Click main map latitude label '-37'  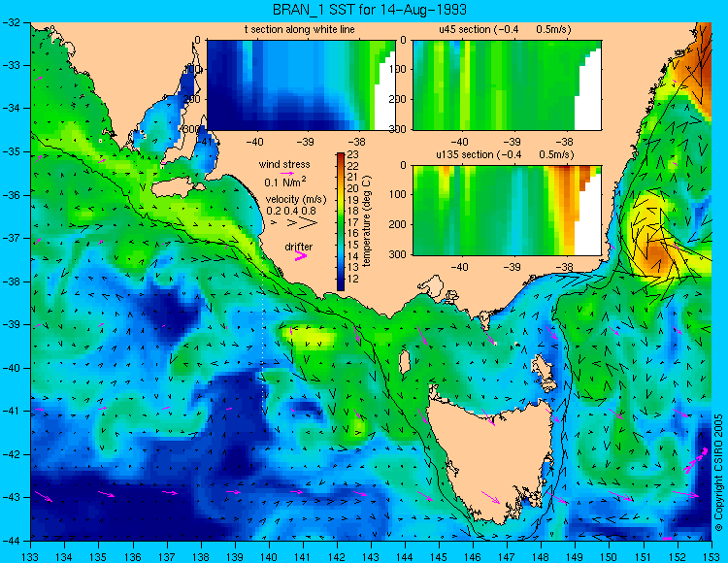click(x=11, y=238)
